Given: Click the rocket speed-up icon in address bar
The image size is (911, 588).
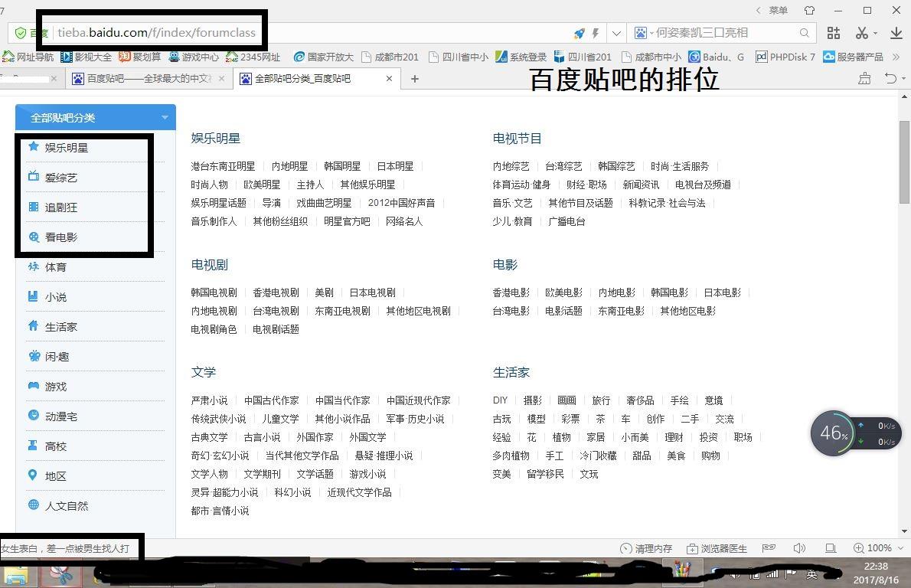Looking at the screenshot, I should [580, 33].
